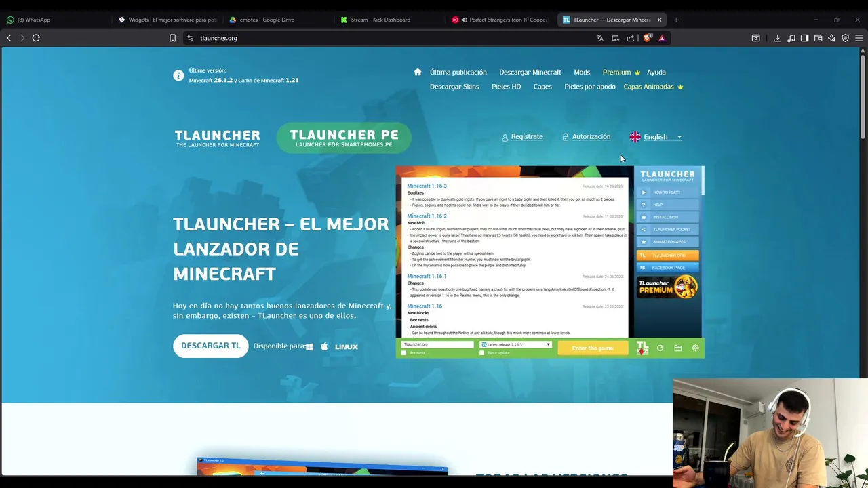The height and width of the screenshot is (488, 868).
Task: Mute the Perfect Strangers tab audio
Action: pos(464,20)
